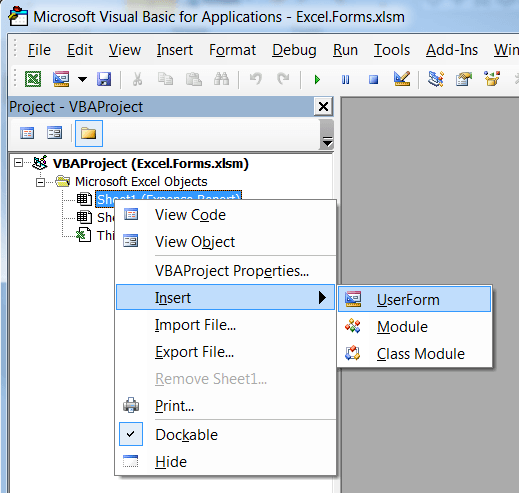Choose View Object from context menu
The width and height of the screenshot is (519, 493).
click(225, 242)
